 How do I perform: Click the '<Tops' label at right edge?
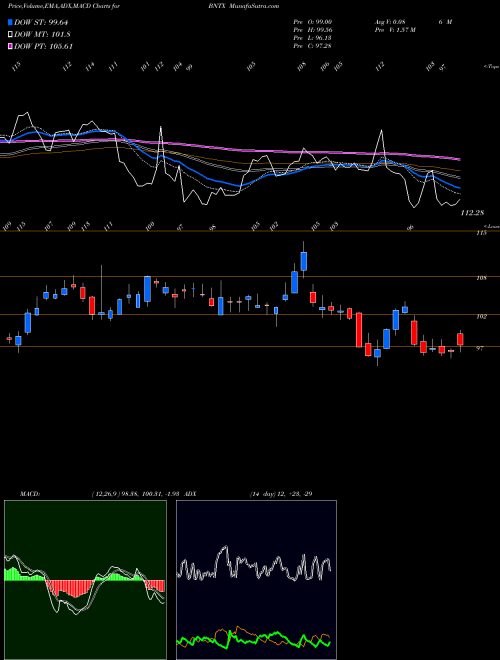(x=492, y=67)
